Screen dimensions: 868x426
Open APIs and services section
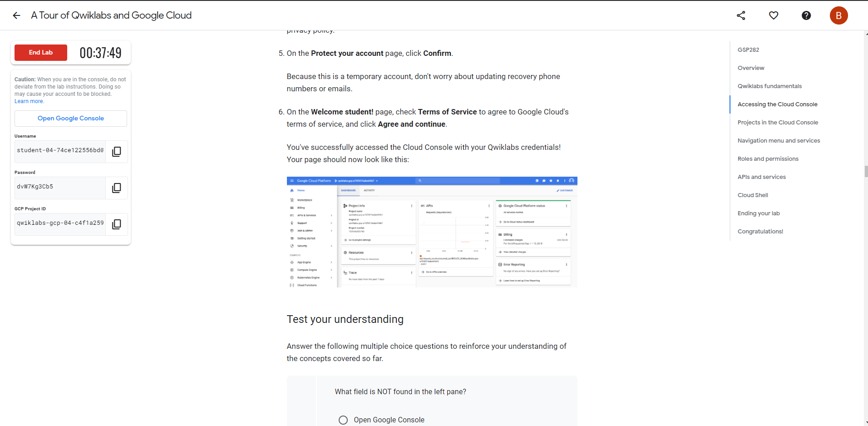(761, 177)
